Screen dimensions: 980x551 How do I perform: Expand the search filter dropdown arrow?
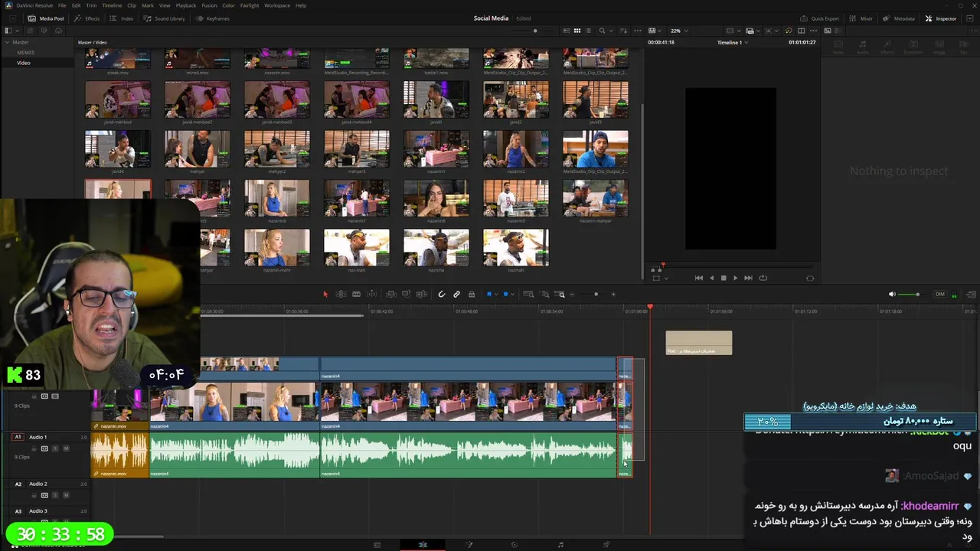[x=611, y=31]
